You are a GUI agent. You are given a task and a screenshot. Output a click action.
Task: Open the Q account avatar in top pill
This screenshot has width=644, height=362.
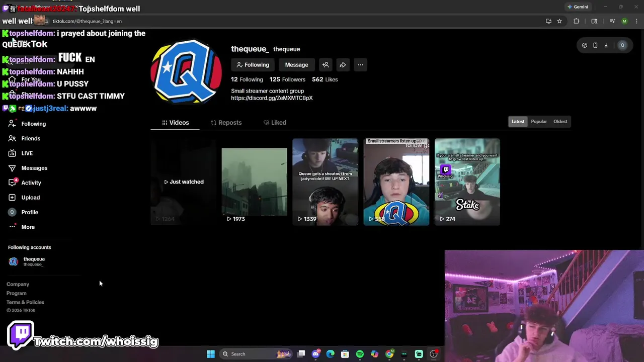point(622,45)
